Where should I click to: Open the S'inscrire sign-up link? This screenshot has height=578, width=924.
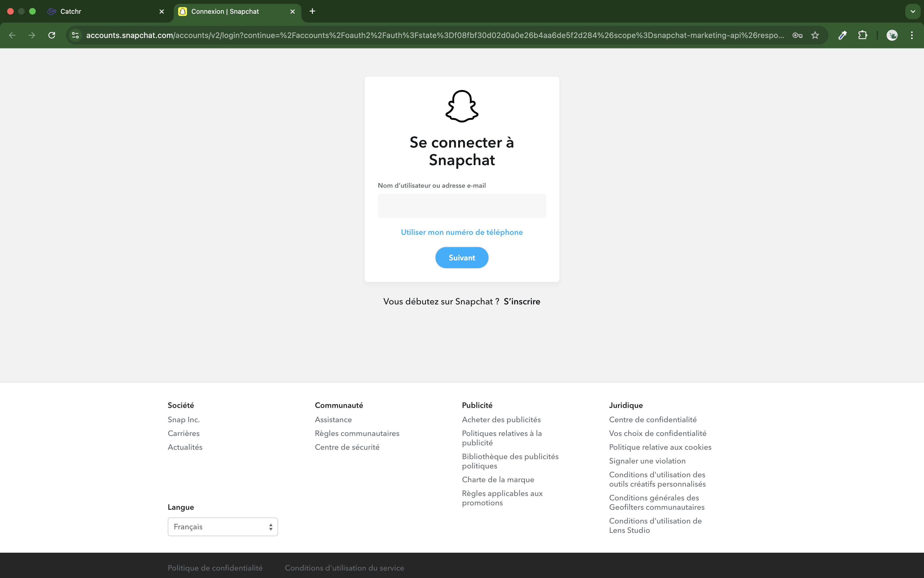(522, 302)
